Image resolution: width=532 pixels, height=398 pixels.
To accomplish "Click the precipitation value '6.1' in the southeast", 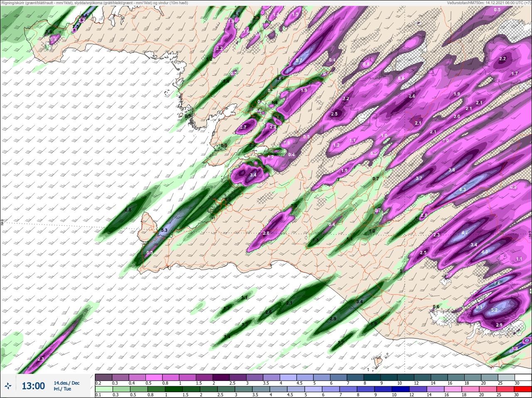I will 479,307.
